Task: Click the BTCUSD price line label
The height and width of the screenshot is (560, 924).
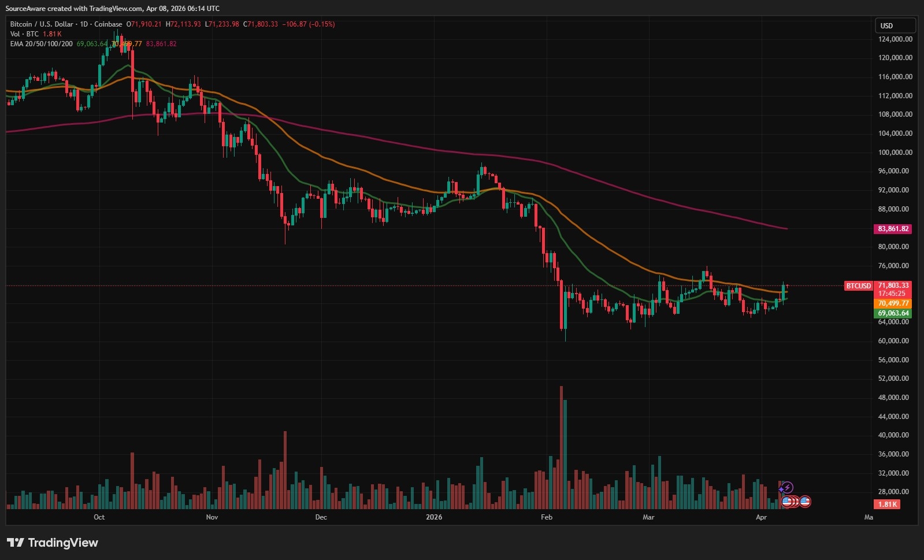Action: coord(858,285)
